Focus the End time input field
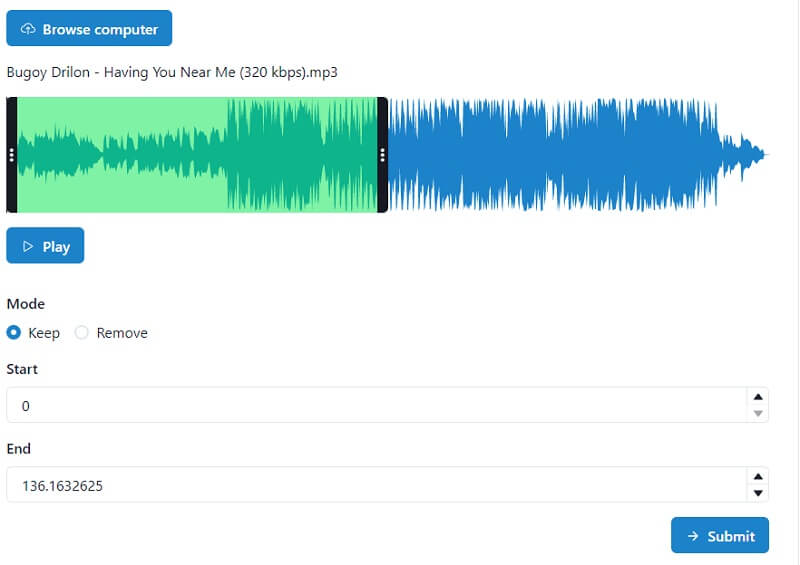The height and width of the screenshot is (565, 800). pyautogui.click(x=375, y=485)
